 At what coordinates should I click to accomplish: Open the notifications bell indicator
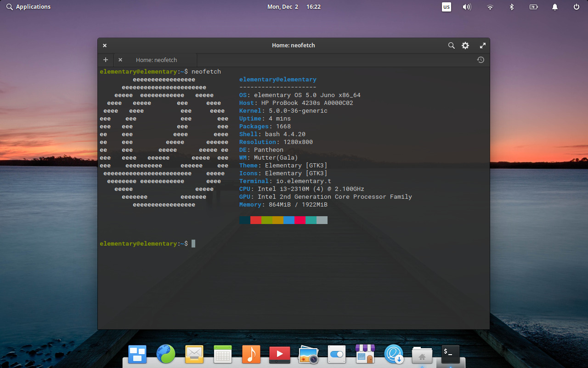point(554,7)
